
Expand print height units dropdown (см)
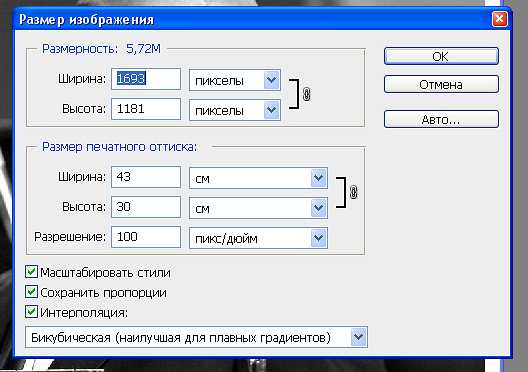click(258, 208)
